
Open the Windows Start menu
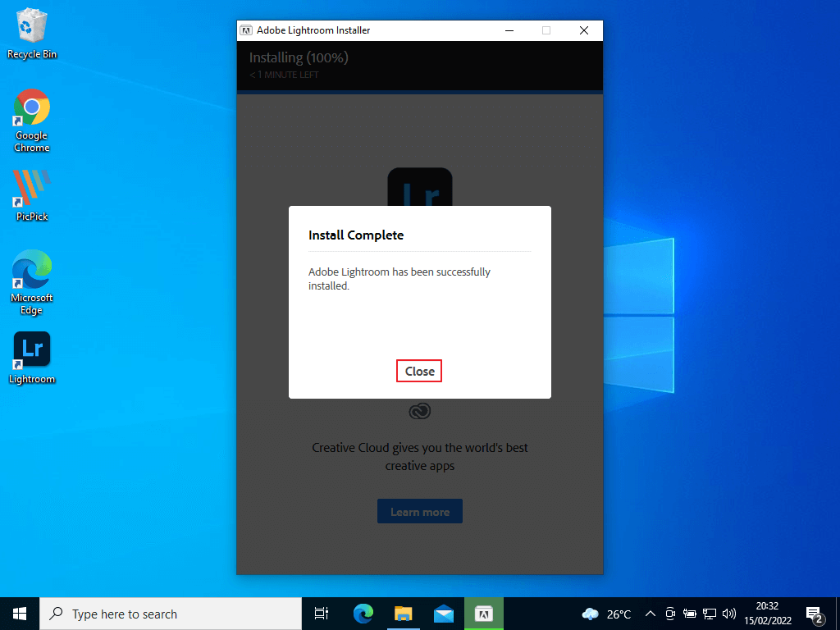tap(20, 614)
